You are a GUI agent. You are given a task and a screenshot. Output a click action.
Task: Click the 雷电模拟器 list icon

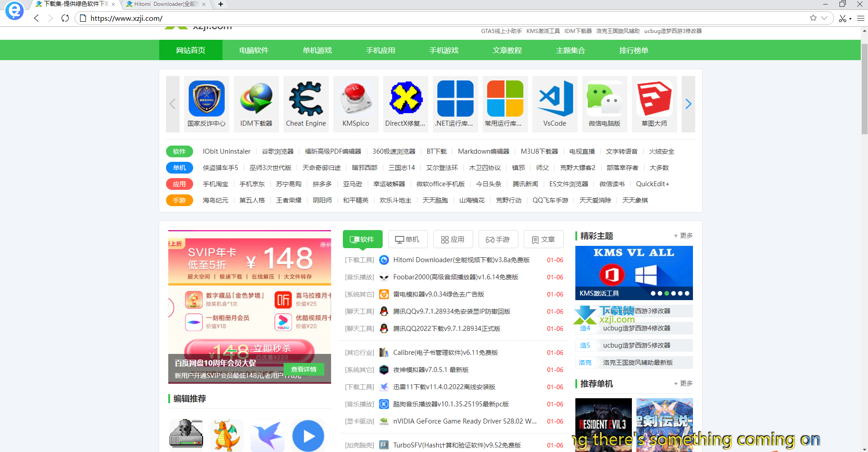(x=384, y=294)
